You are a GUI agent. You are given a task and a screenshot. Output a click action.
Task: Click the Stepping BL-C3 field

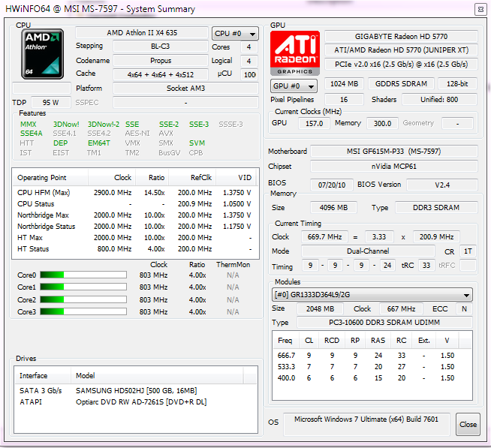[161, 47]
